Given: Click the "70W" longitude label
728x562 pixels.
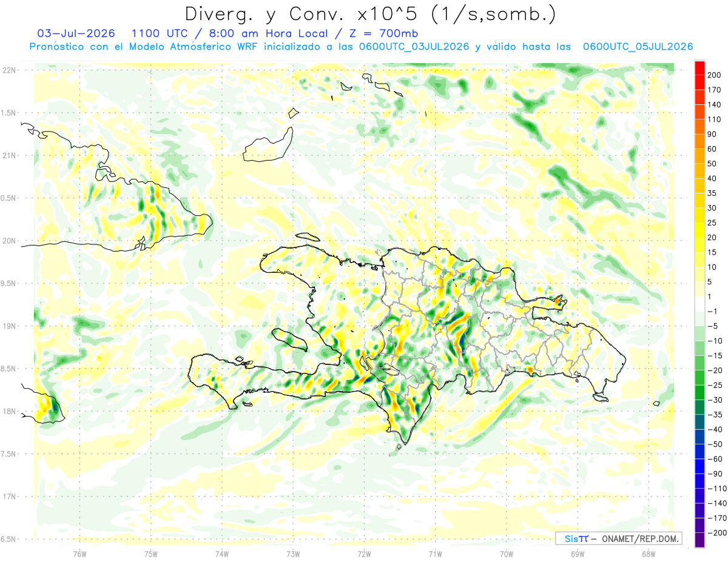Looking at the screenshot, I should pos(507,554).
